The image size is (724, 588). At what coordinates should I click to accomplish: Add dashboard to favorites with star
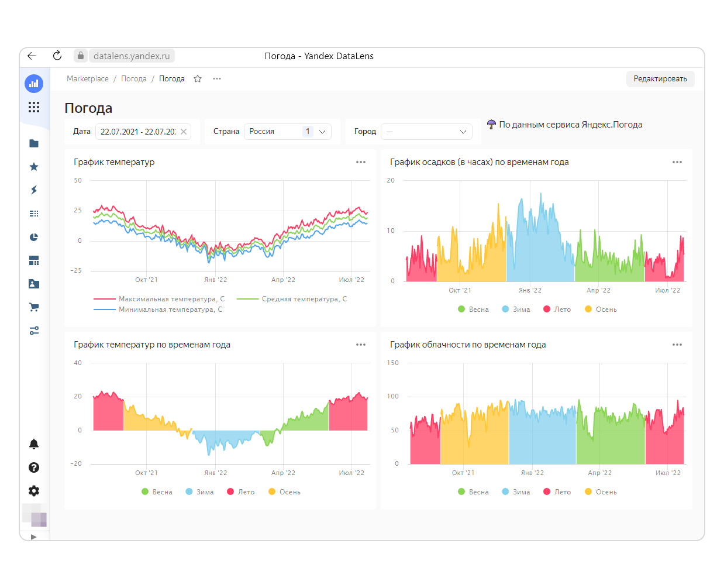(x=198, y=79)
